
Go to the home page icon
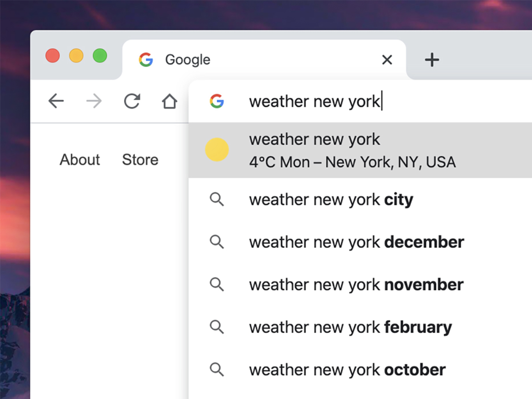coord(170,101)
